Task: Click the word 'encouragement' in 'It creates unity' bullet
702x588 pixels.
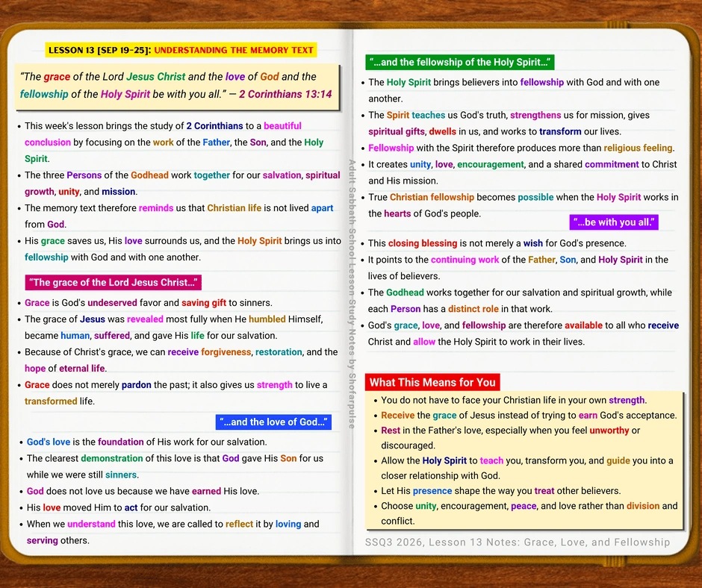Action: tap(490, 165)
